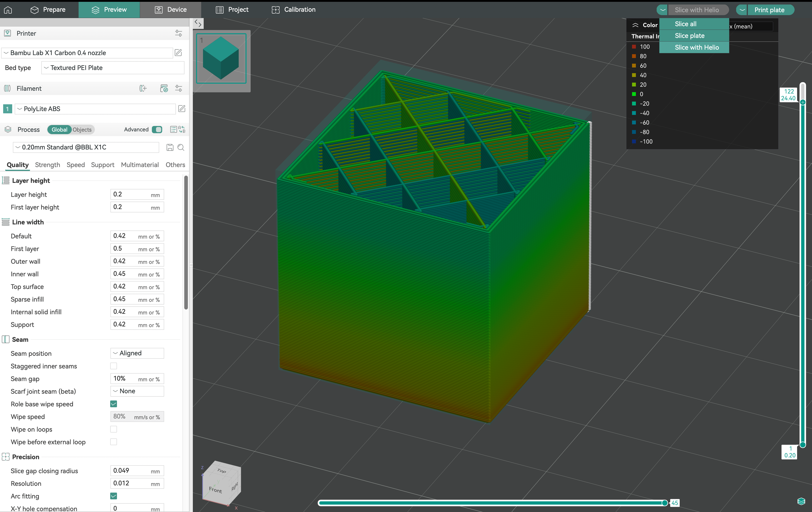Choose Slice with Helio menu entry
The width and height of the screenshot is (812, 512).
click(x=694, y=48)
